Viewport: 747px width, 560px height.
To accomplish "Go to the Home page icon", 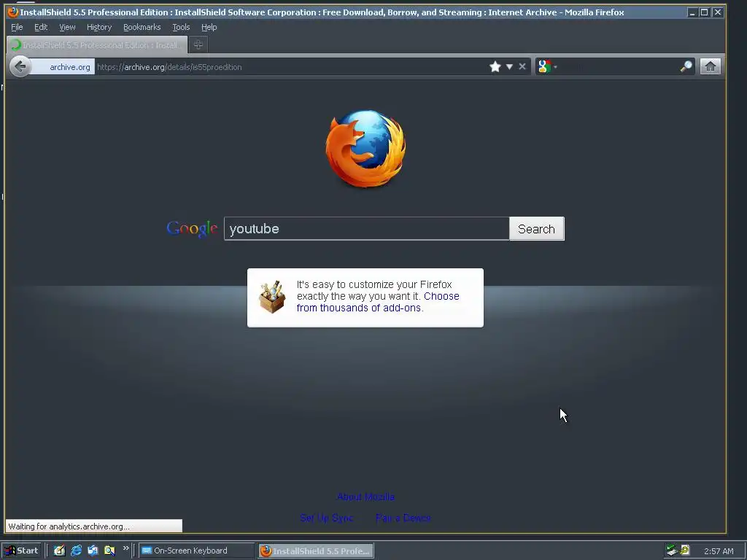I will [x=711, y=66].
